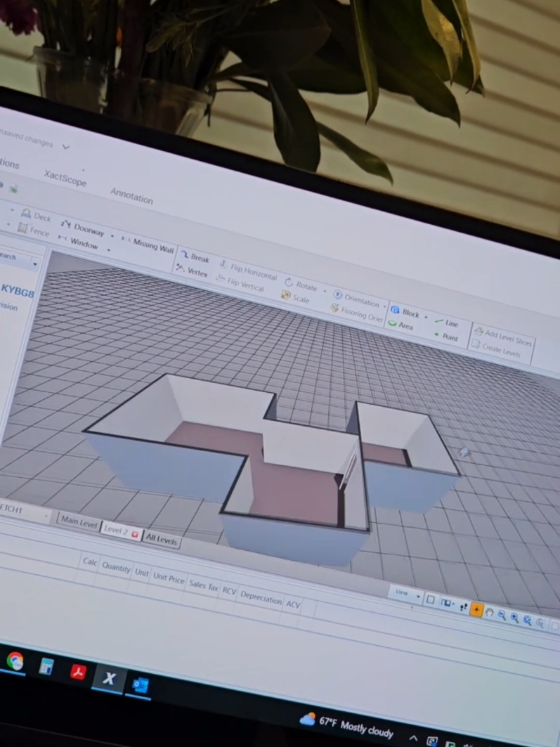
Task: Select the Area tool
Action: tap(401, 325)
